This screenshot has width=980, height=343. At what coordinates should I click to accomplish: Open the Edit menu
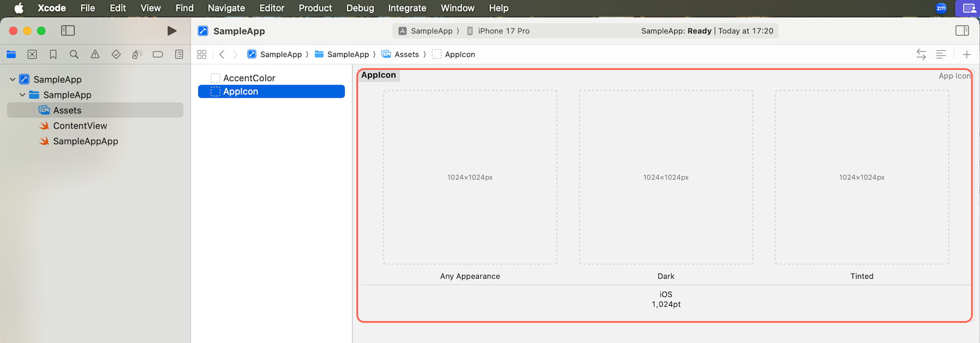click(118, 8)
